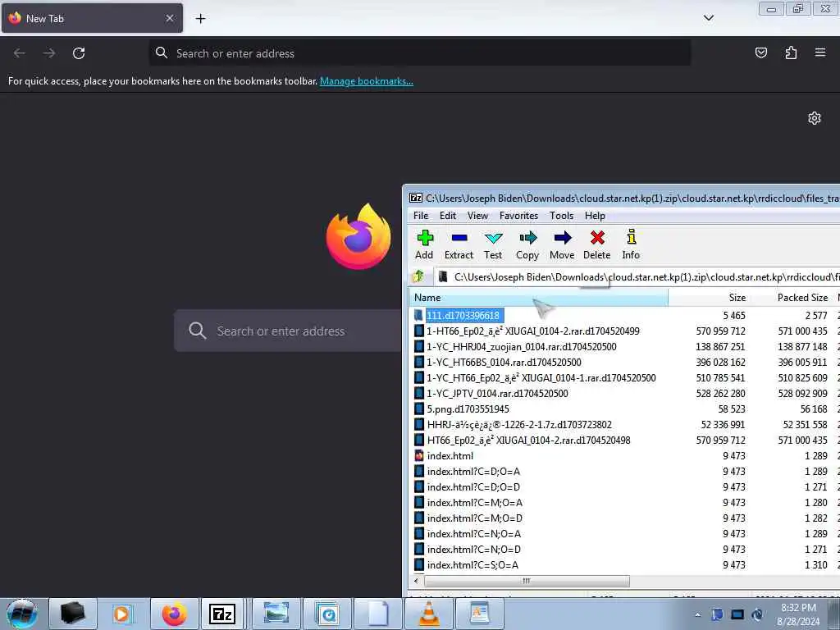Click the 7z logo in the window title
Image resolution: width=840 pixels, height=630 pixels.
[416, 199]
